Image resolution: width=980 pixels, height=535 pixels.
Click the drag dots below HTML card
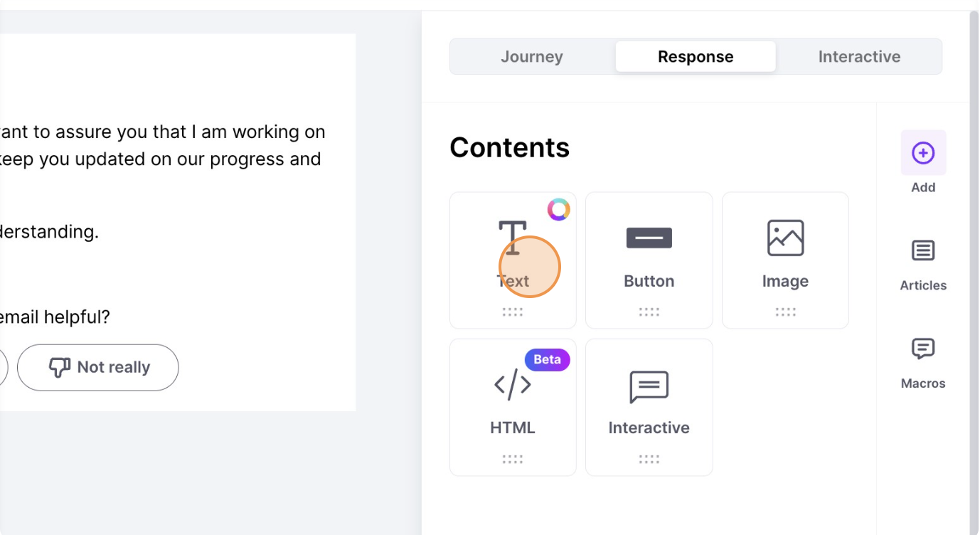coord(513,459)
